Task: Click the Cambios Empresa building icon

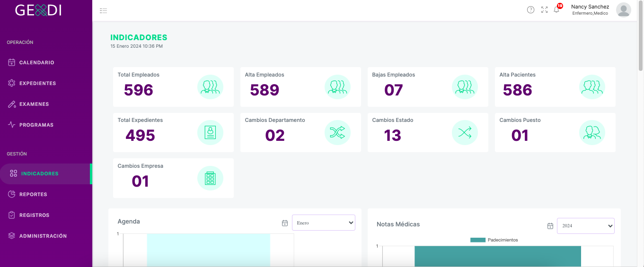Action: 210,178
